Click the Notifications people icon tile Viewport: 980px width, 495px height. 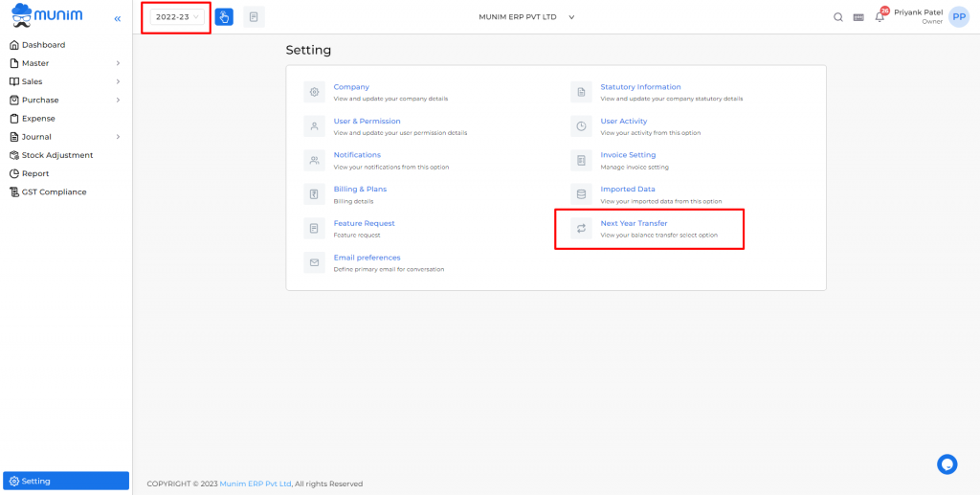click(x=314, y=160)
